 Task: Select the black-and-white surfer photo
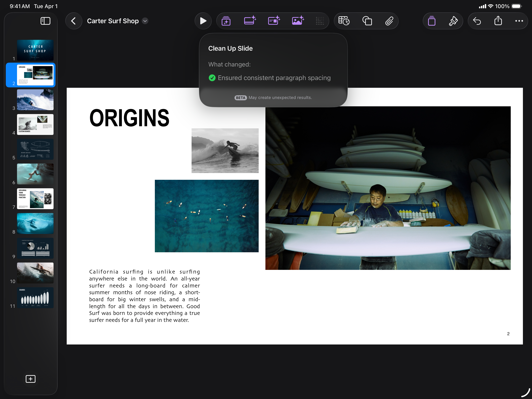pos(225,151)
